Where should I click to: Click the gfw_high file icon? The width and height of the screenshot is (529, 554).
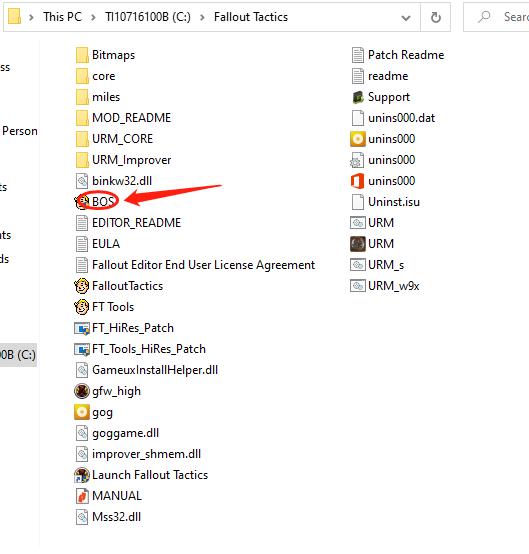pos(82,391)
